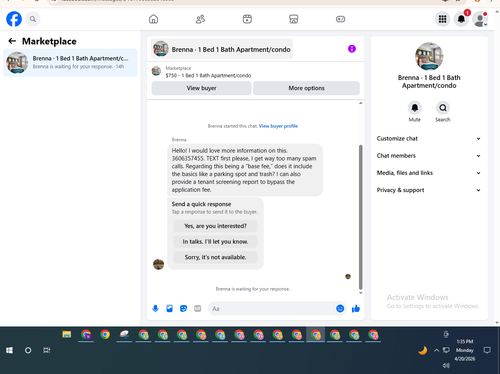Screen dimensions: 500x374
Task: Click the chat vertical scrollbar thumb
Action: tap(360, 217)
